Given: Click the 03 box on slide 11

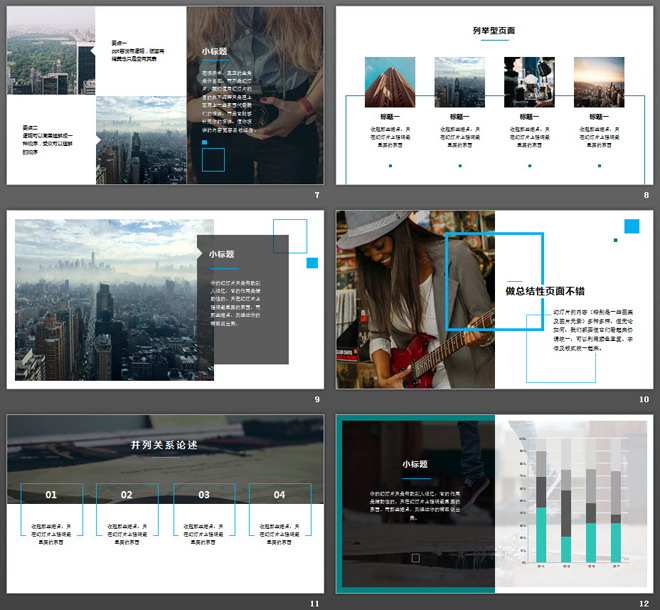Looking at the screenshot, I should pos(204,509).
